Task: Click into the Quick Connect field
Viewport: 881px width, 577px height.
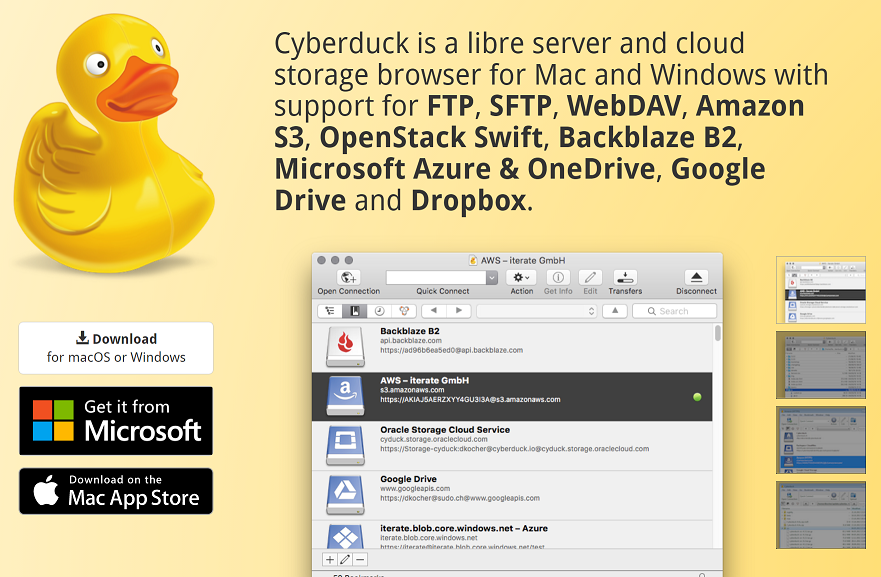Action: [x=436, y=278]
